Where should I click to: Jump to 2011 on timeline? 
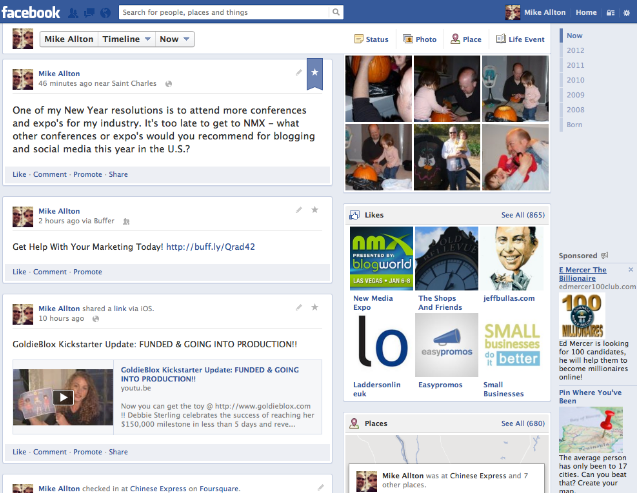coord(575,65)
